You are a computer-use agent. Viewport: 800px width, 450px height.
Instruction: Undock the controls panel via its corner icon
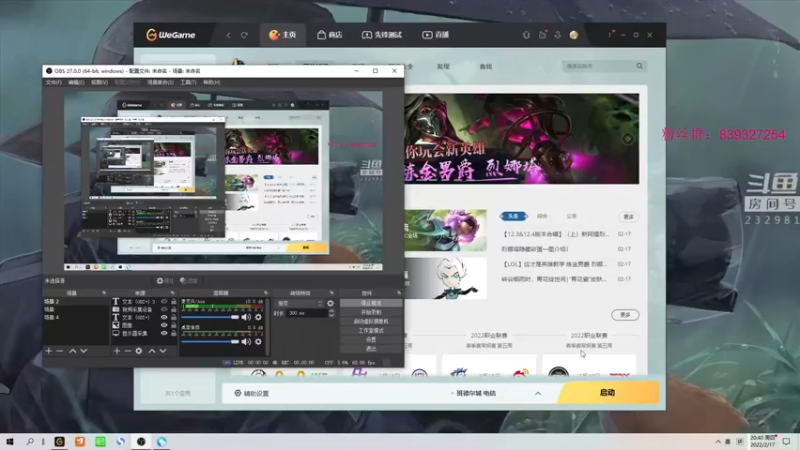point(399,293)
